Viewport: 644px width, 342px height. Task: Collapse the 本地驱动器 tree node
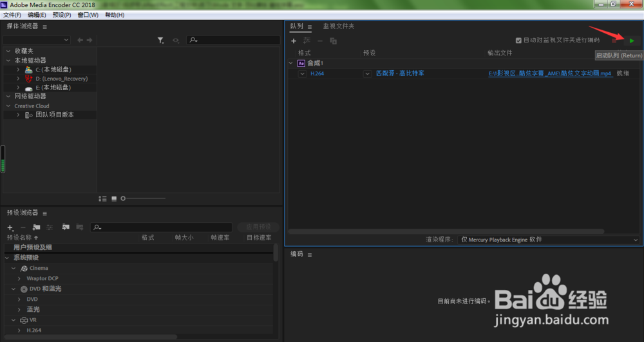(8, 61)
